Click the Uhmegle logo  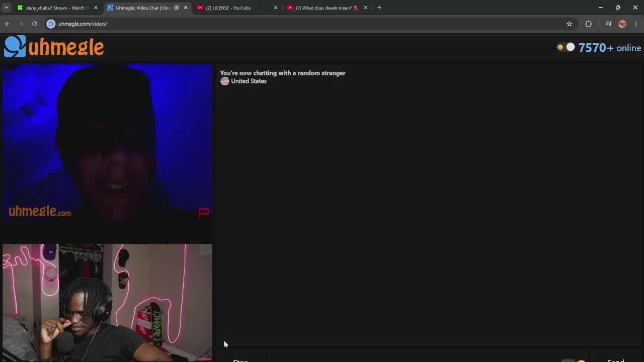pos(54,47)
